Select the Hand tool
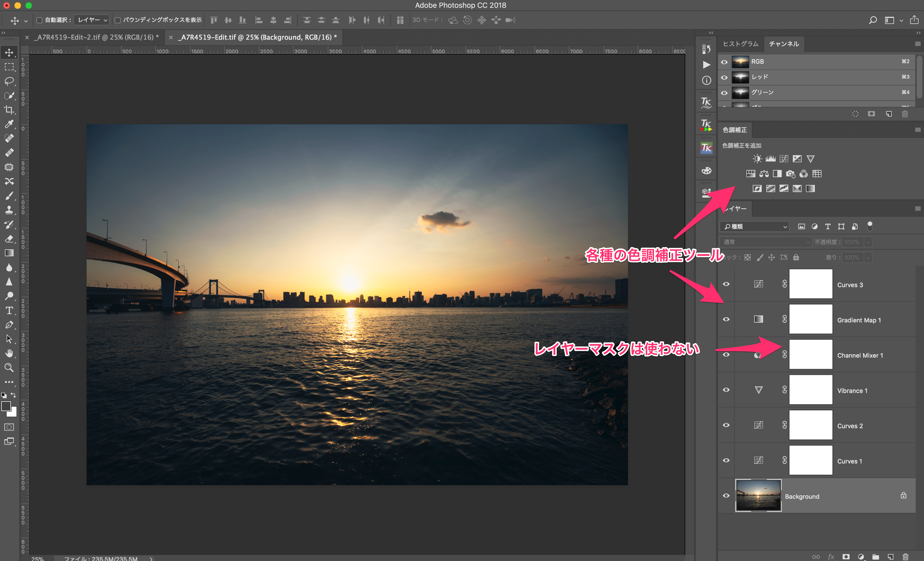 [x=9, y=354]
